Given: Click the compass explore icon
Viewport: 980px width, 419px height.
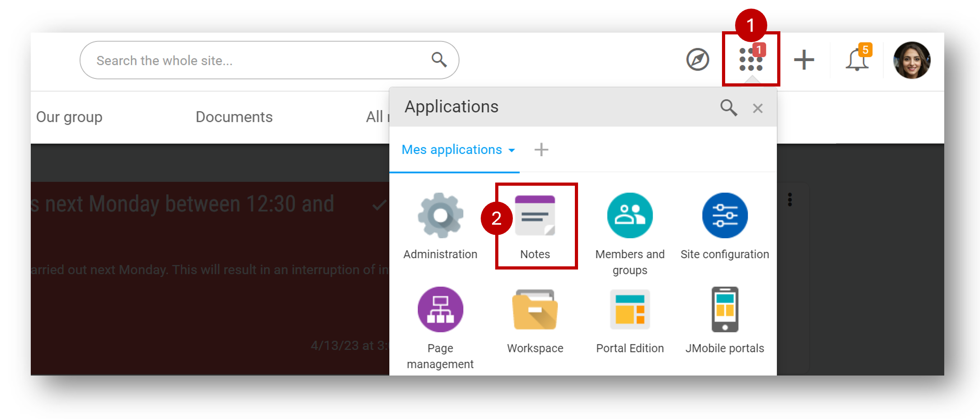Looking at the screenshot, I should point(698,59).
